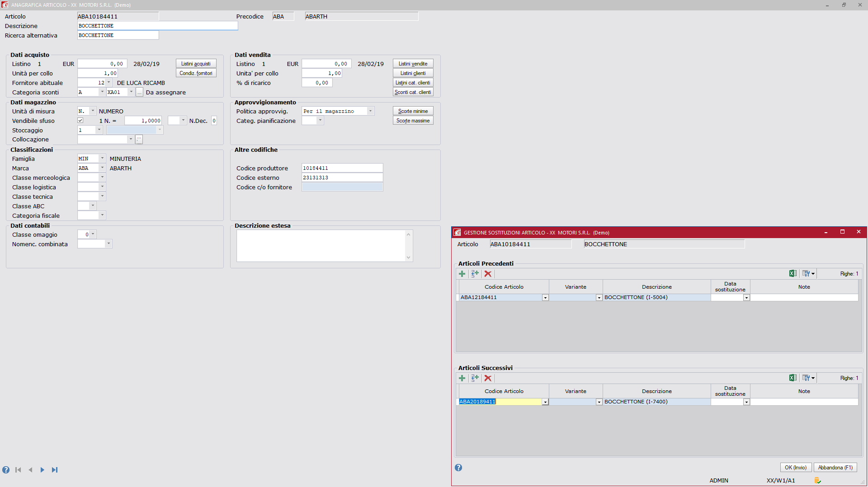
Task: Open help in Anagrafica Articolo window
Action: coord(6,470)
